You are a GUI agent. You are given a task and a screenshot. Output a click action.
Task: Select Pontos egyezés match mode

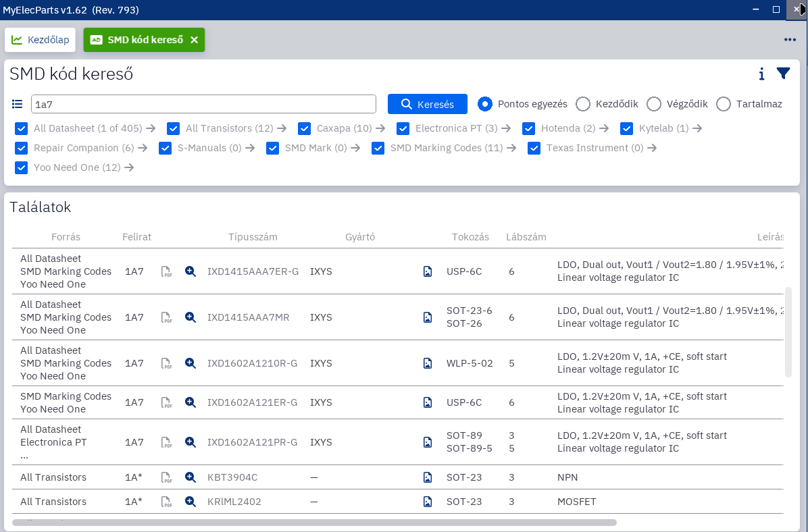point(485,104)
